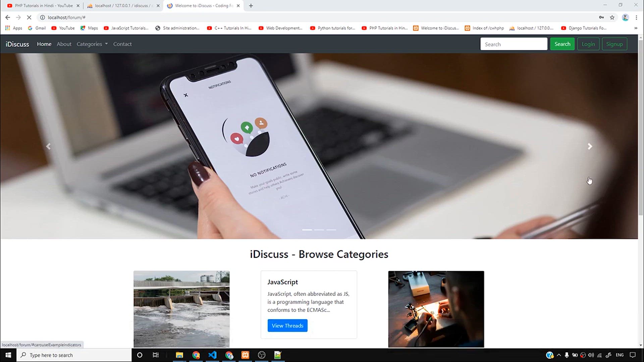Open the Chrome profile avatar
The image size is (644, 362).
pyautogui.click(x=625, y=17)
